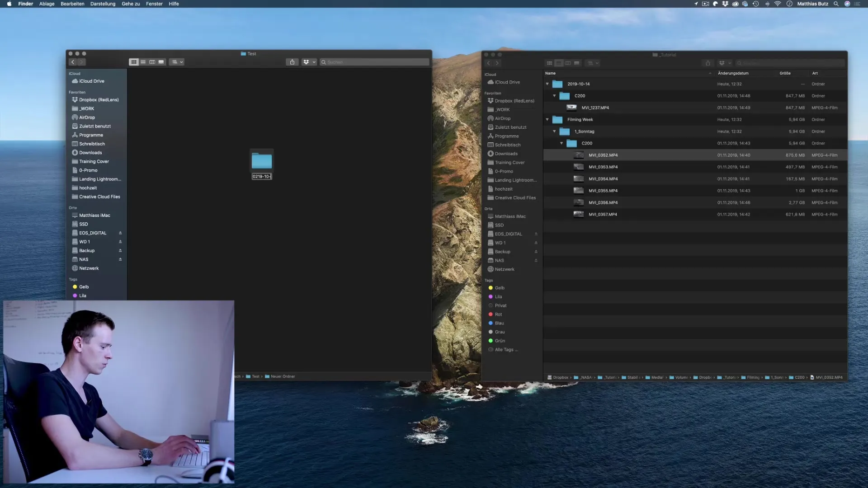Collapse the C200 folder under 2019-10-14

(x=555, y=96)
